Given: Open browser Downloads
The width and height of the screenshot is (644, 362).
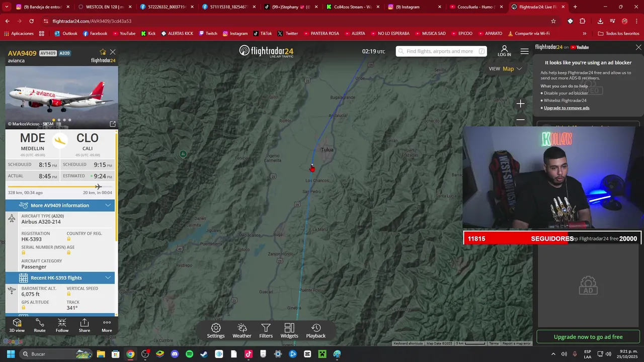Looking at the screenshot, I should [600, 21].
